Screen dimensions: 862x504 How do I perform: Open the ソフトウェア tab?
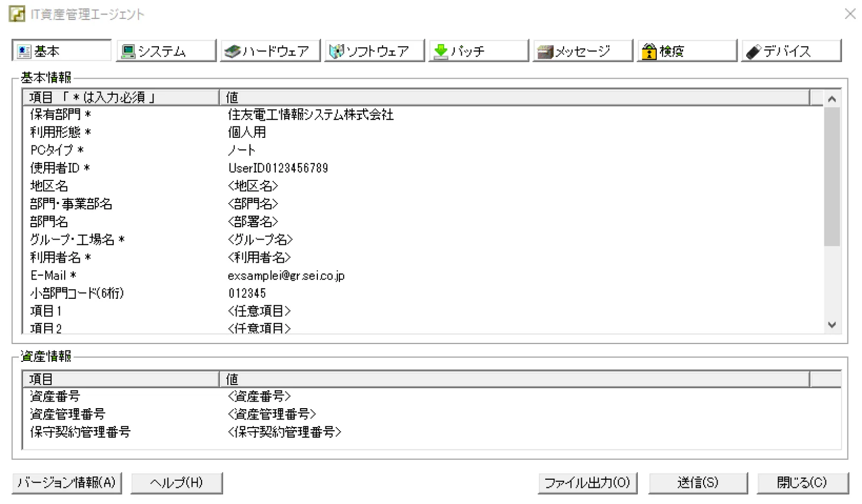click(374, 51)
